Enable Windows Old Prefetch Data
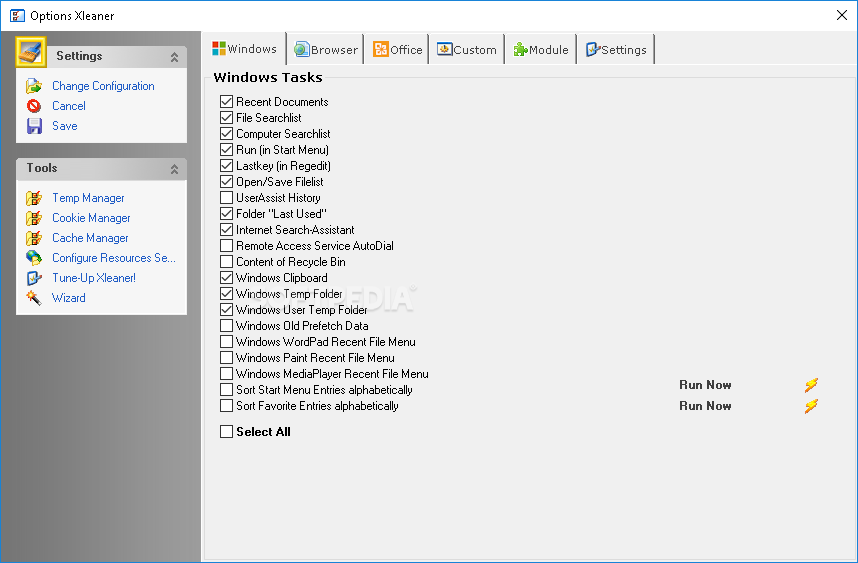 pos(227,326)
